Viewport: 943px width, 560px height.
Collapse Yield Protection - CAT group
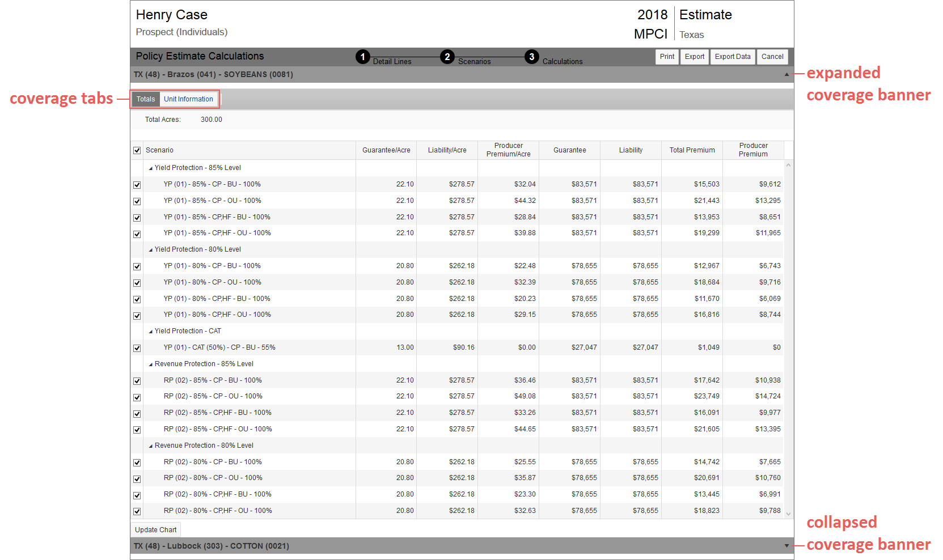pos(150,332)
